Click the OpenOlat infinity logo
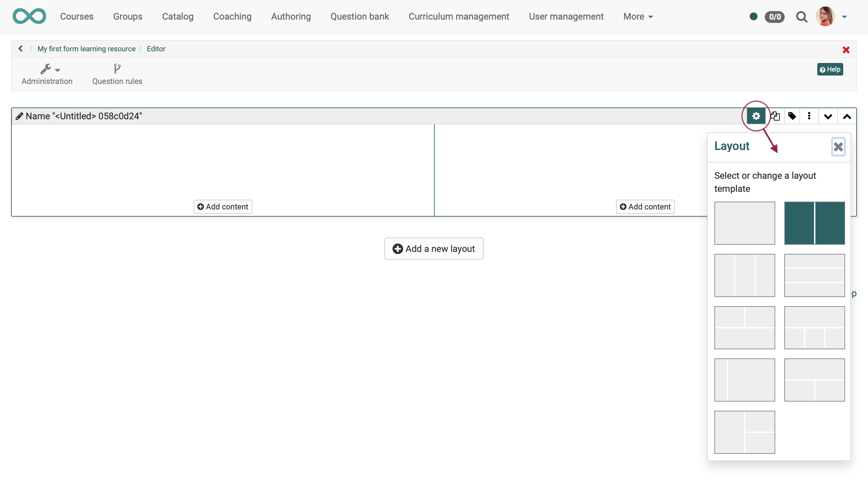Screen dimensions: 868x479 [29, 16]
